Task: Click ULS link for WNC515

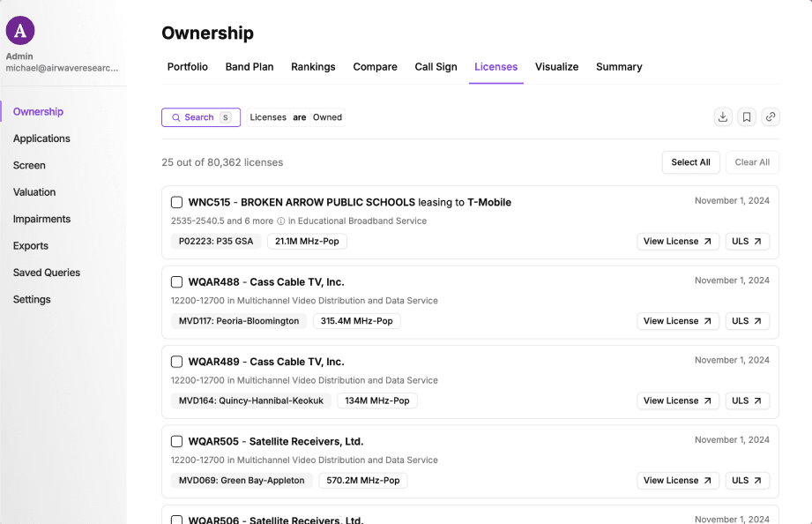Action: click(748, 242)
